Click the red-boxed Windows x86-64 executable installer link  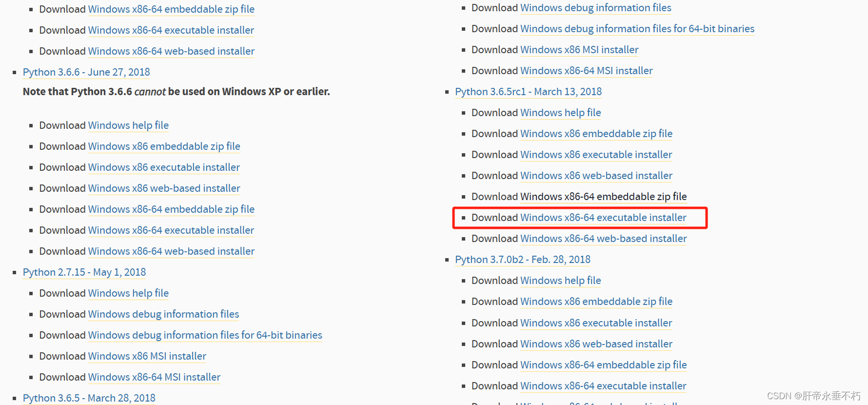pos(603,218)
